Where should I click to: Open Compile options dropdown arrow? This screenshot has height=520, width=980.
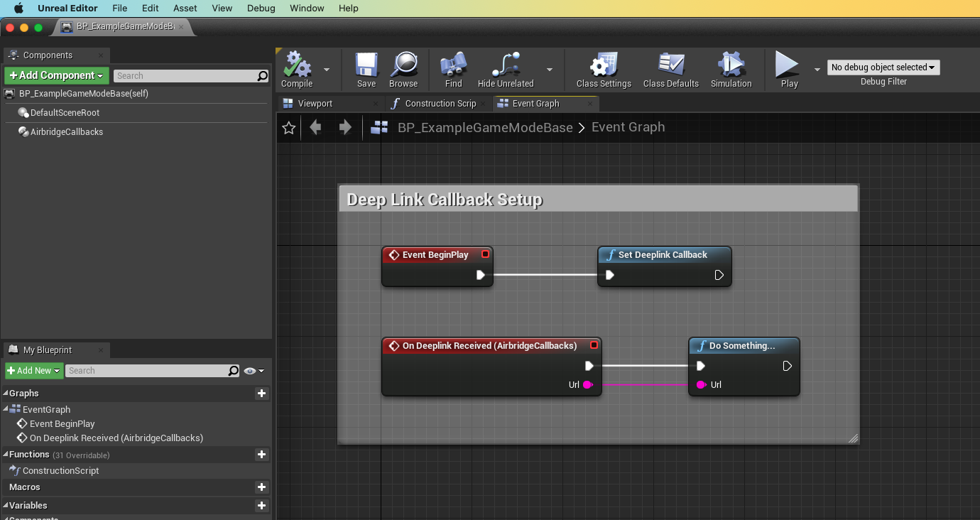(327, 70)
